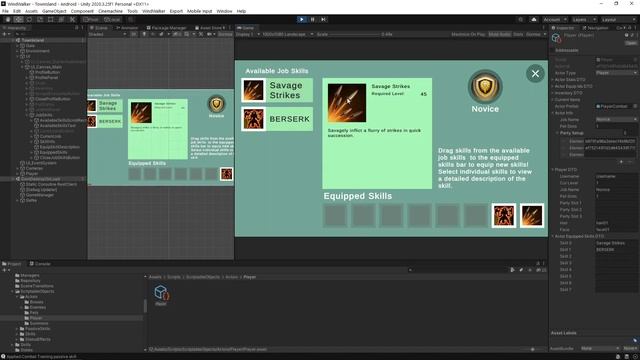The height and width of the screenshot is (360, 640).
Task: Open the WindWalker menu
Action: tap(153, 11)
